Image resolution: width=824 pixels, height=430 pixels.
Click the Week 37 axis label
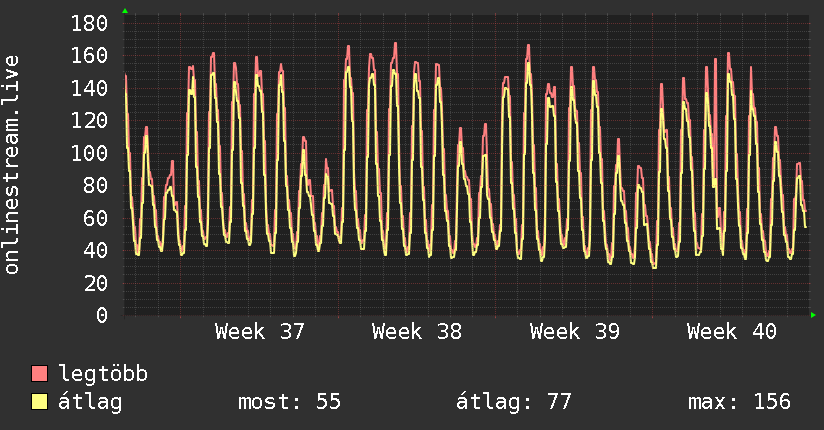[x=260, y=332]
